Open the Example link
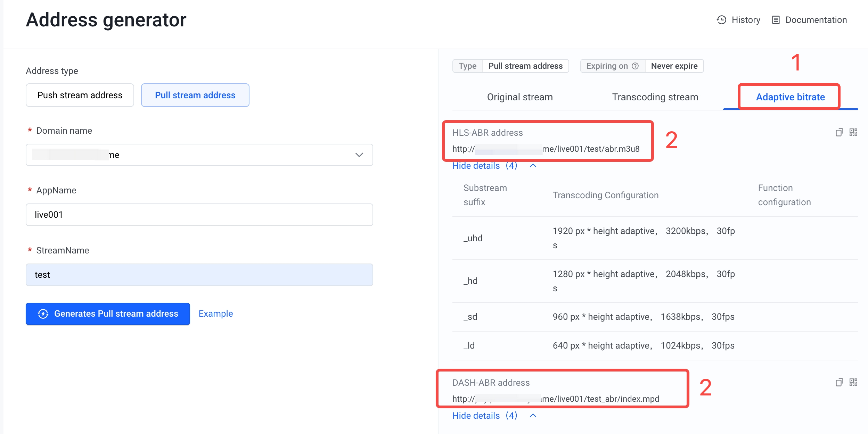The image size is (868, 434). click(x=215, y=314)
